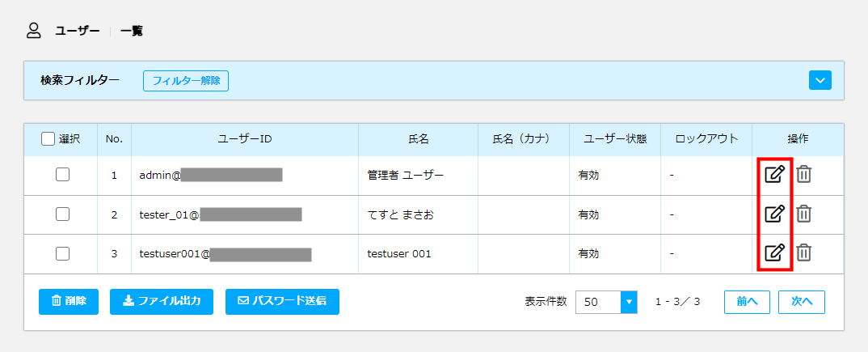Click the ユーザー heading text
Viewport: 868px width, 352px height.
(x=78, y=31)
